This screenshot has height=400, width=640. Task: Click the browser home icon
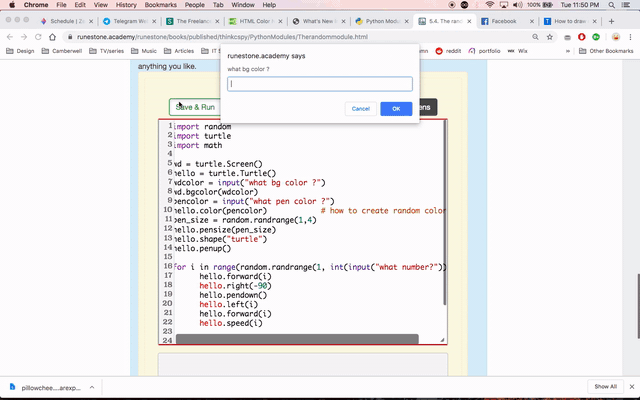point(52,37)
